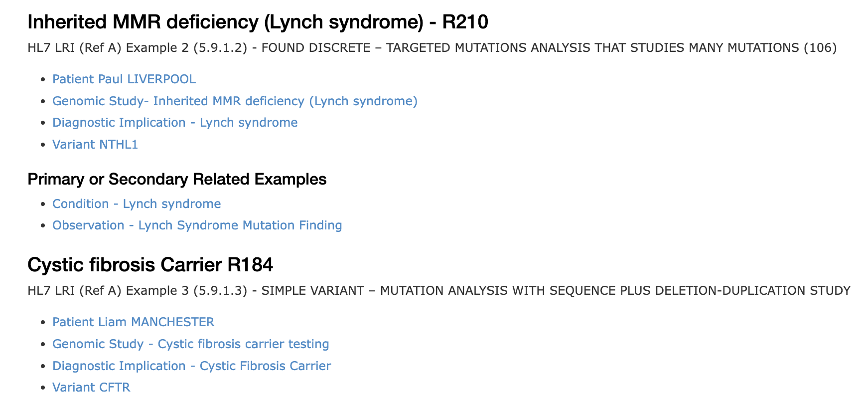Click Diagnostic Implication - Lynch syndrome link

[x=175, y=123]
